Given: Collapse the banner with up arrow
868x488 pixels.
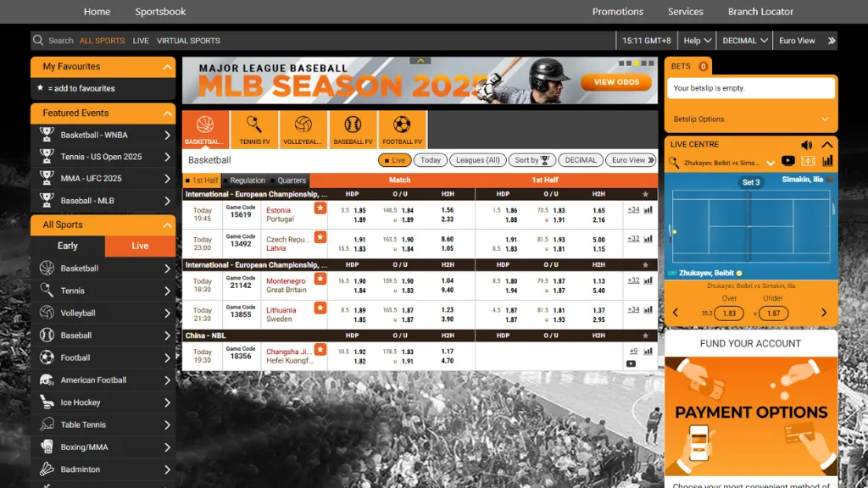Looking at the screenshot, I should pos(420,60).
